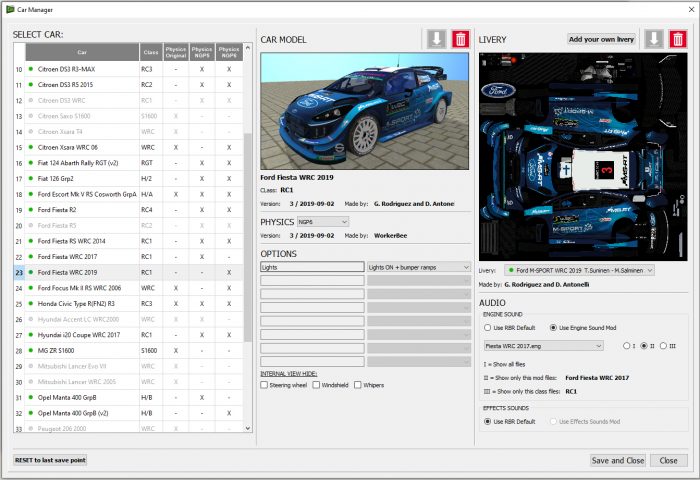Enable Steering wheel hide checkbox
Screen dimensions: 700x480
[264, 384]
